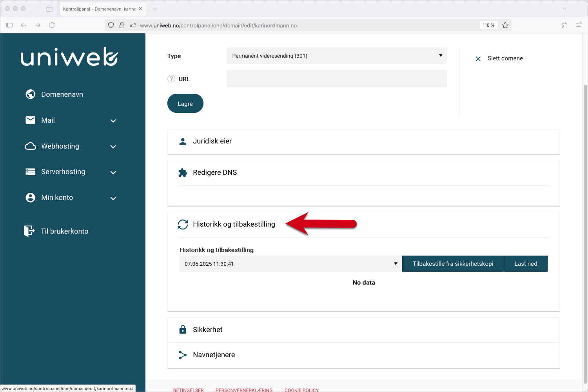Reload the page with the refresh icon
The height and width of the screenshot is (392, 588).
(52, 25)
